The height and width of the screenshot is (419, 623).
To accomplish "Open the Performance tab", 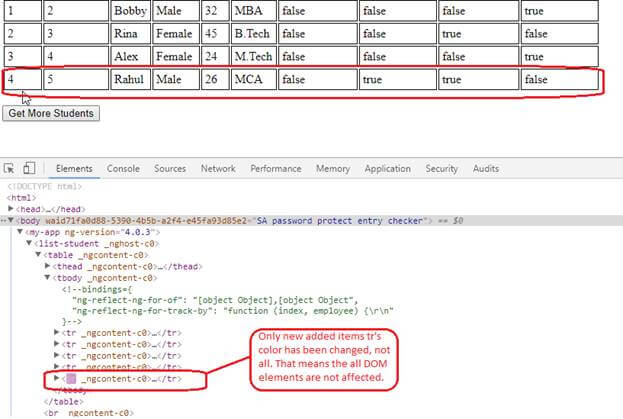I will [x=276, y=169].
